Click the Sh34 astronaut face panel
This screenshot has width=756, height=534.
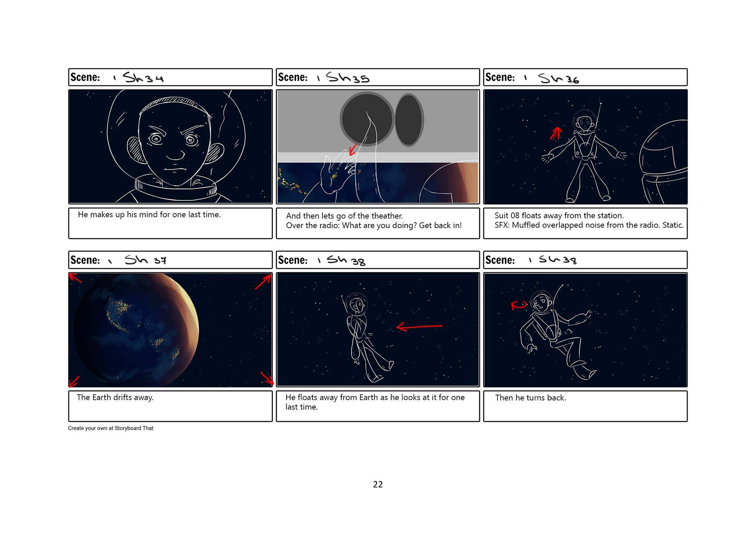pos(170,147)
